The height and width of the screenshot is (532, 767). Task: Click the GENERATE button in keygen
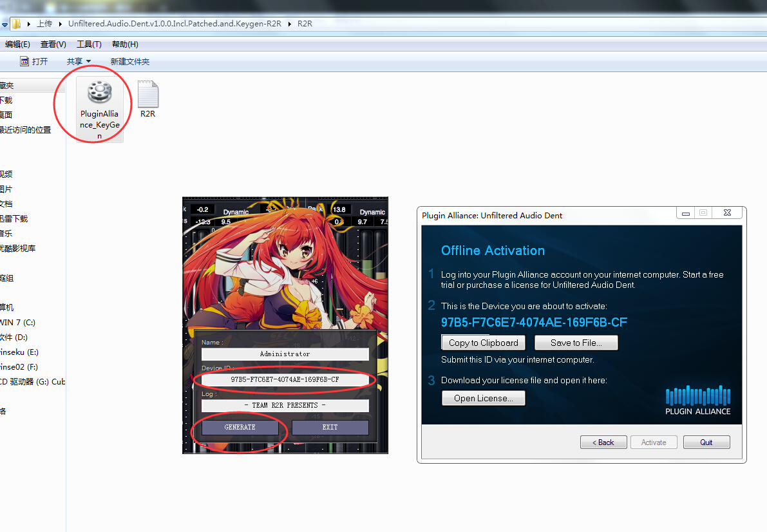coord(240,427)
